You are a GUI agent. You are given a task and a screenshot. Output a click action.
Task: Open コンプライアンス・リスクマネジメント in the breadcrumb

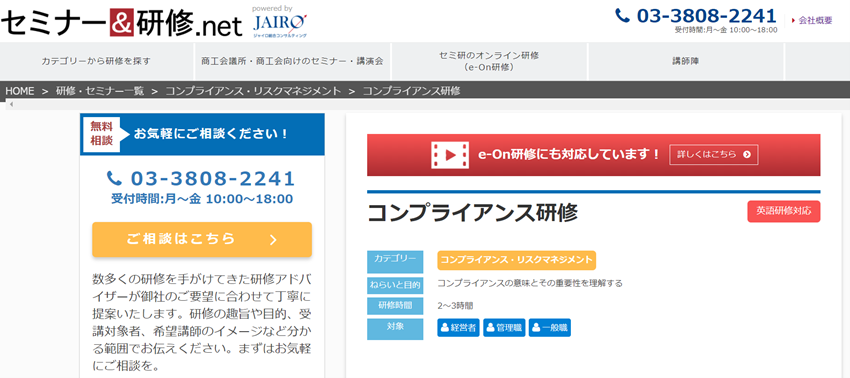253,91
